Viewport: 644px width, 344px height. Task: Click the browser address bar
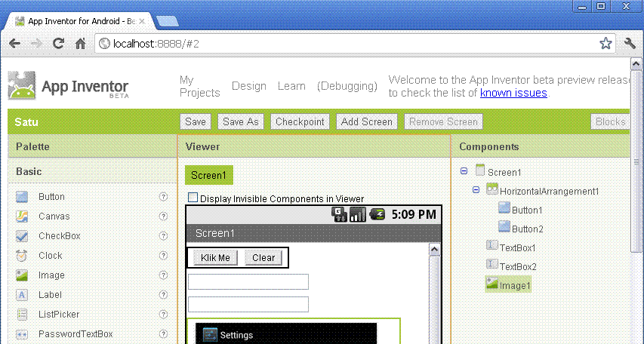(x=356, y=44)
